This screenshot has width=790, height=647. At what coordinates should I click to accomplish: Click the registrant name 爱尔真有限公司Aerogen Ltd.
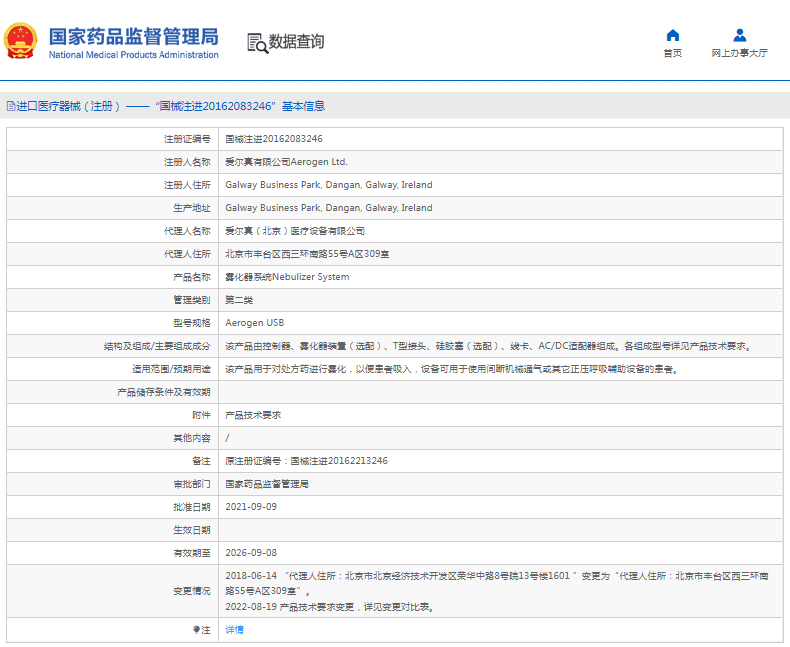286,162
